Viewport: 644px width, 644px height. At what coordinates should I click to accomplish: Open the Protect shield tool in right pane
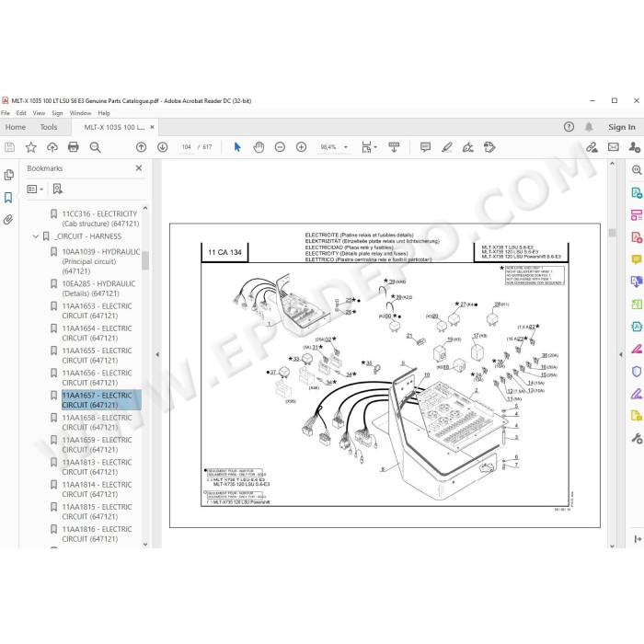point(637,372)
